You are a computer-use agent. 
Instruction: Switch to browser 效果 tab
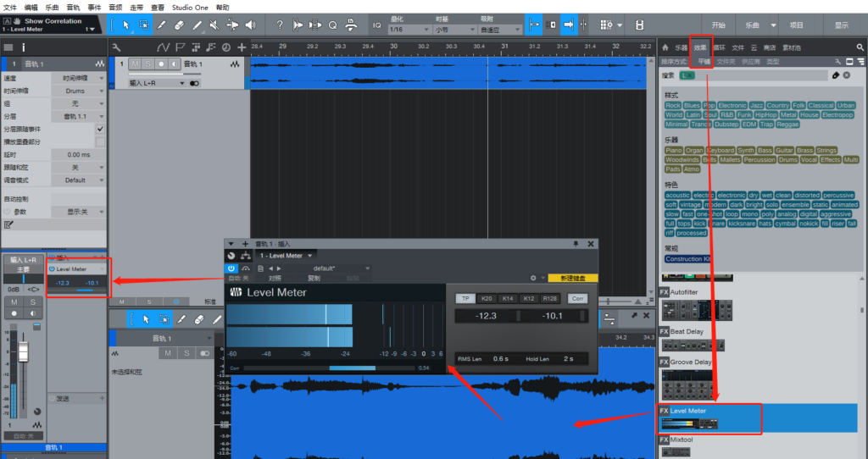point(700,47)
